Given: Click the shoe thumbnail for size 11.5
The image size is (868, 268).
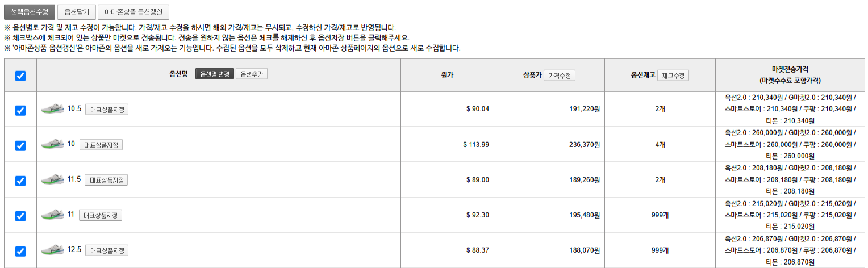Looking at the screenshot, I should coord(52,180).
